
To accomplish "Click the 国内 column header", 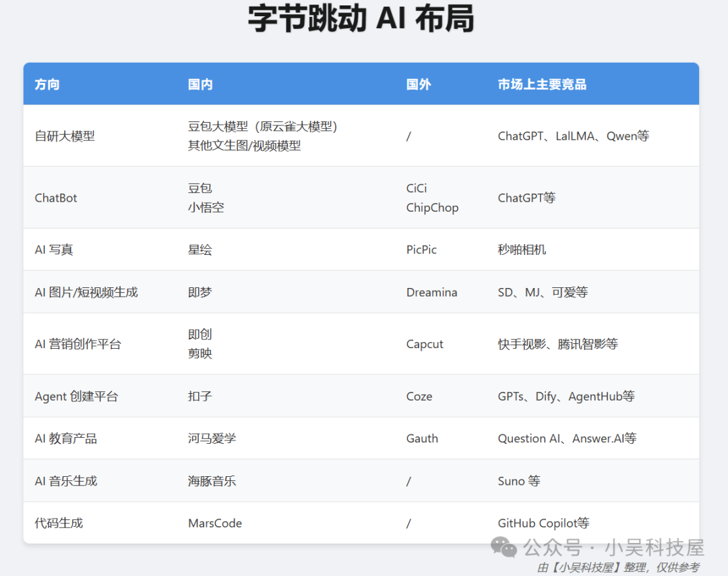I will pyautogui.click(x=200, y=84).
